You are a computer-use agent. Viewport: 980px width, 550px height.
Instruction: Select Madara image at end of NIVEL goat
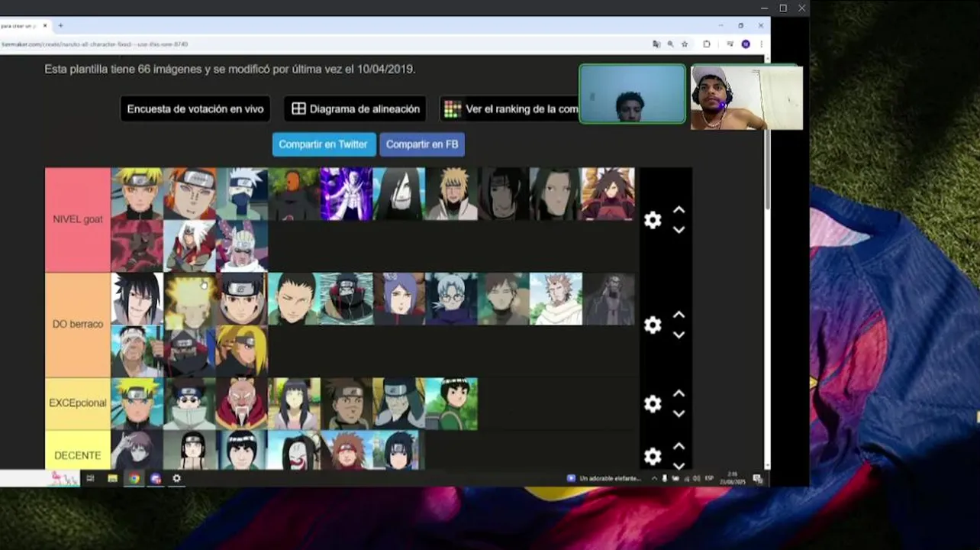coord(608,194)
